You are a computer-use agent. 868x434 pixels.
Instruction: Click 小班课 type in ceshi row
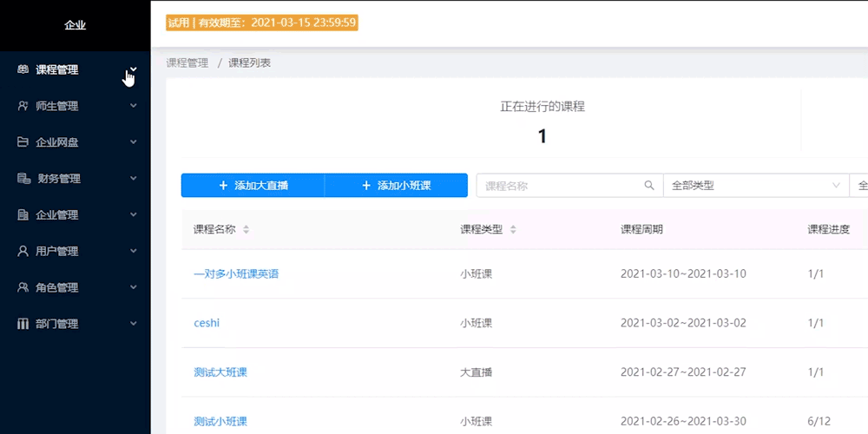(x=476, y=323)
